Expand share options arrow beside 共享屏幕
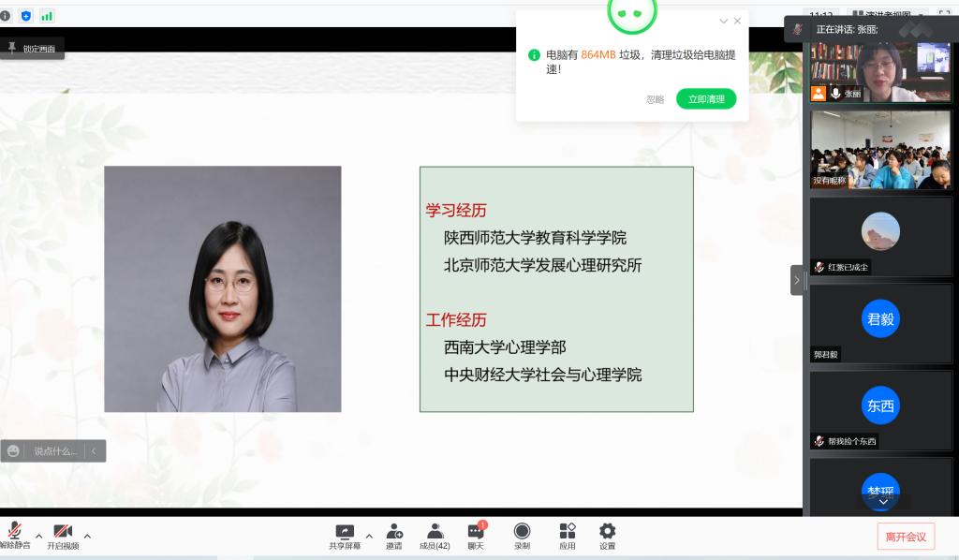The height and width of the screenshot is (560, 959). click(368, 537)
